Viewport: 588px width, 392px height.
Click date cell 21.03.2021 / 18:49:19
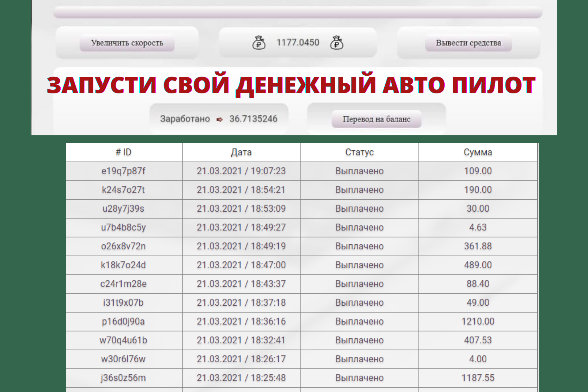coord(241,246)
